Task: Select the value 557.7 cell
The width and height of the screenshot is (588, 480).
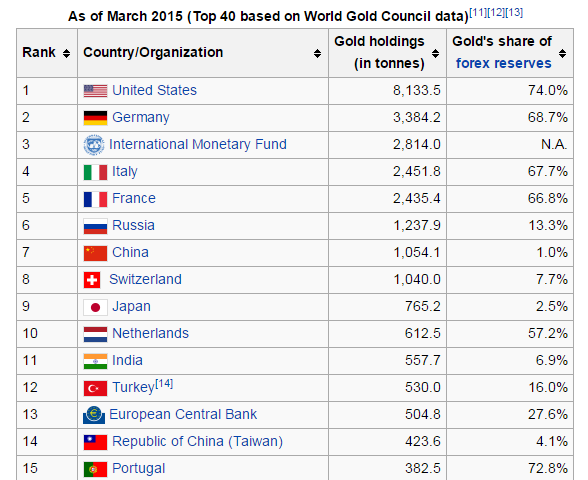Action: [x=387, y=361]
